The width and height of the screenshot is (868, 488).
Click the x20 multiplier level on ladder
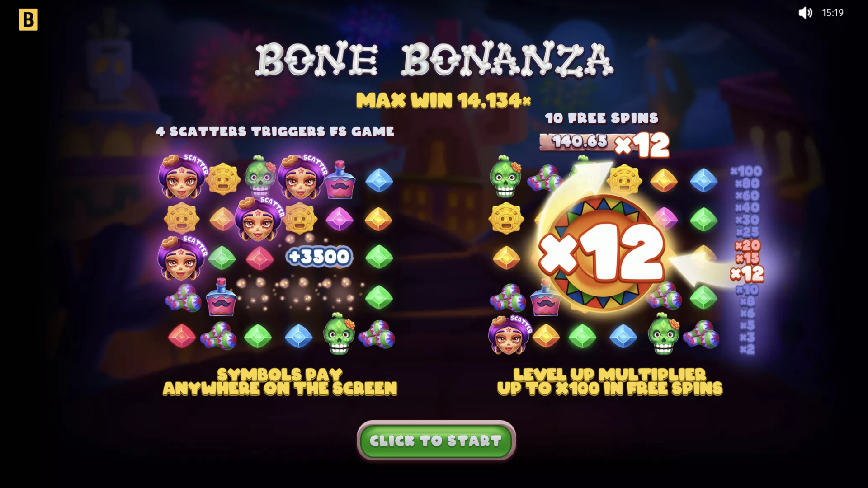pyautogui.click(x=747, y=246)
